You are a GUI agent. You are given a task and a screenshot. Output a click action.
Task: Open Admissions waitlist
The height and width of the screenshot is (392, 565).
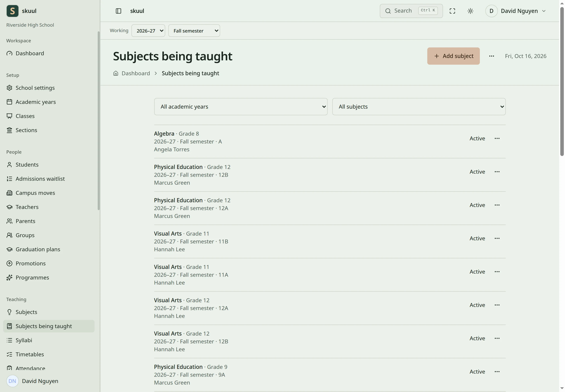(x=49, y=179)
